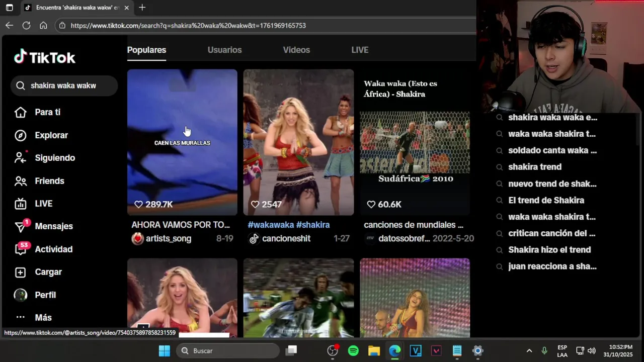The image size is (644, 362).
Task: Open File Explorer from taskbar
Action: (x=374, y=351)
